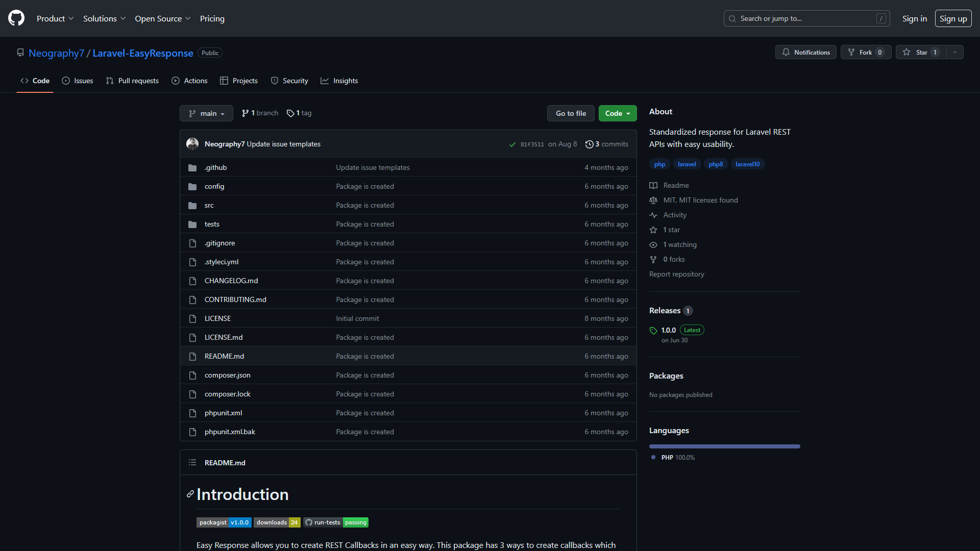Click the commits history clock icon
This screenshot has width=980, height=551.
(589, 144)
